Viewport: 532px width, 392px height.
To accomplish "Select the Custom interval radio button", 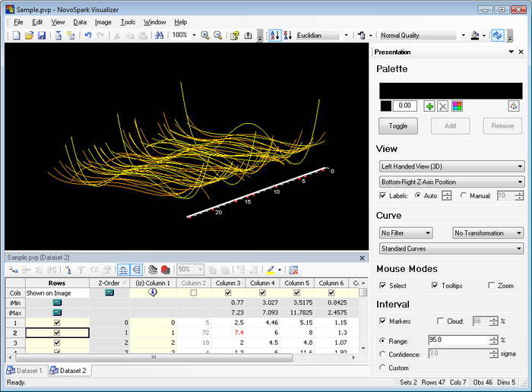I will click(x=382, y=367).
